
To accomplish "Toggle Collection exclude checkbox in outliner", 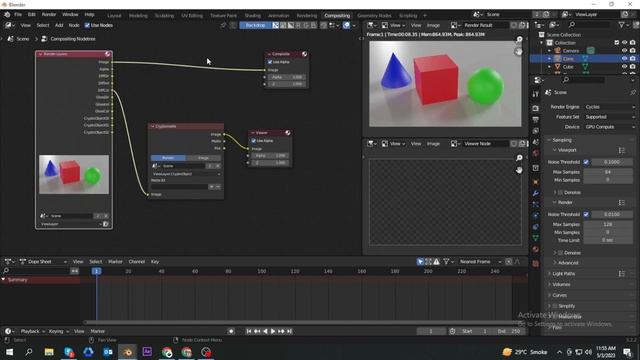I will click(x=617, y=42).
